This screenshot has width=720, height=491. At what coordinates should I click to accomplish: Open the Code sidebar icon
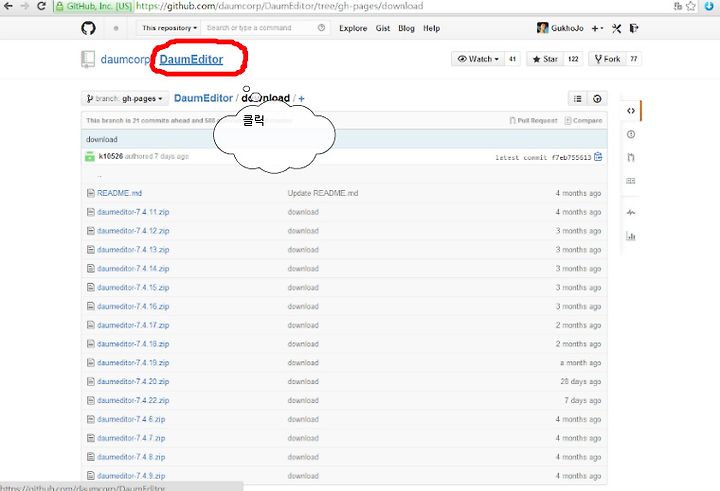point(631,111)
